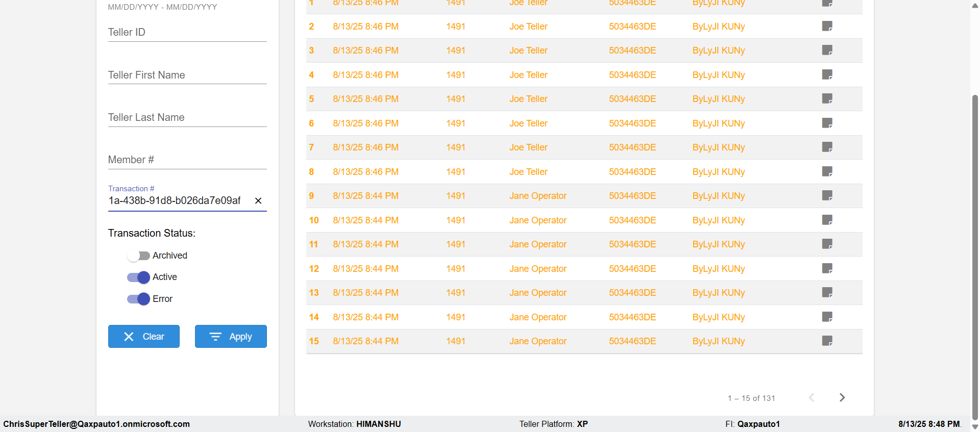Click the Member # input field
Viewport: 980px width, 432px height.
coord(187,160)
